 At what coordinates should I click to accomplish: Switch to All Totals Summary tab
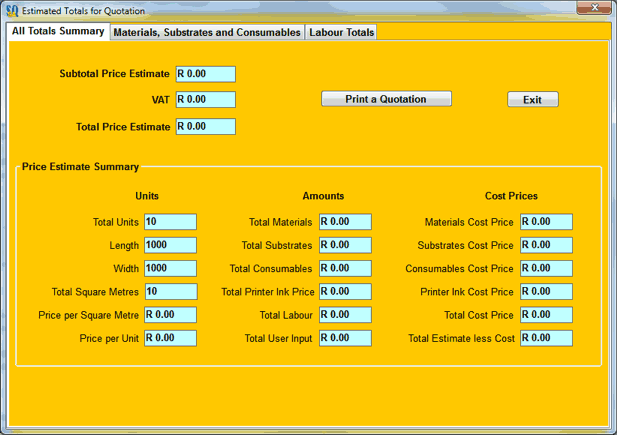click(x=58, y=32)
